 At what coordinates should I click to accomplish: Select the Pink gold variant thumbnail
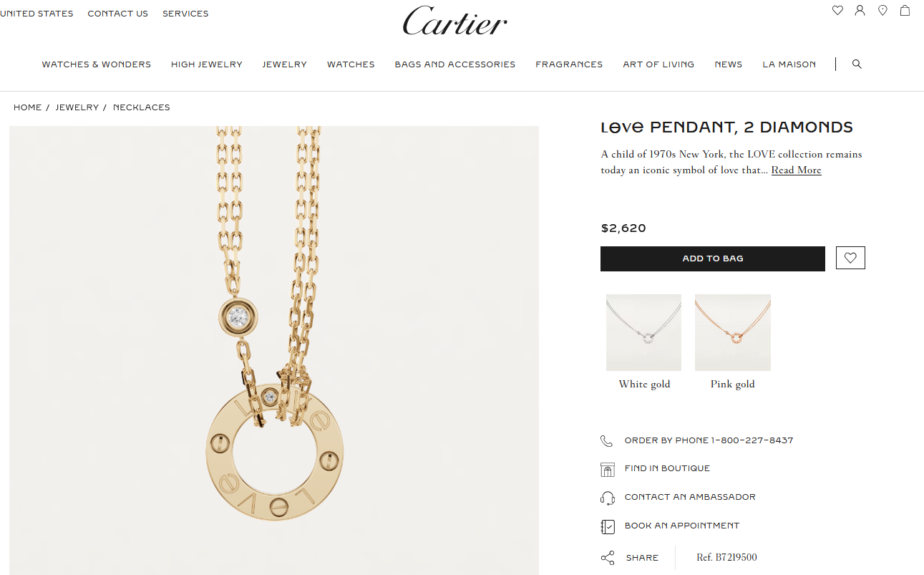click(732, 332)
